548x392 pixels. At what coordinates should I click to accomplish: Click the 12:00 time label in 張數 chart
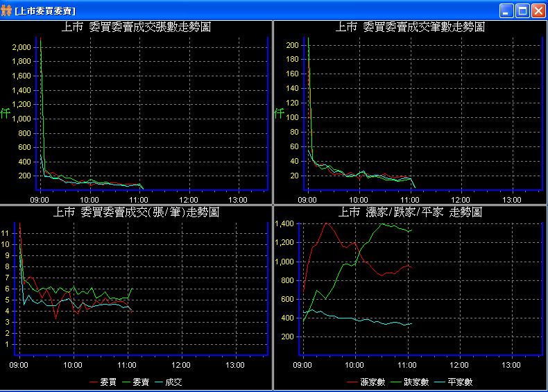tap(189, 200)
